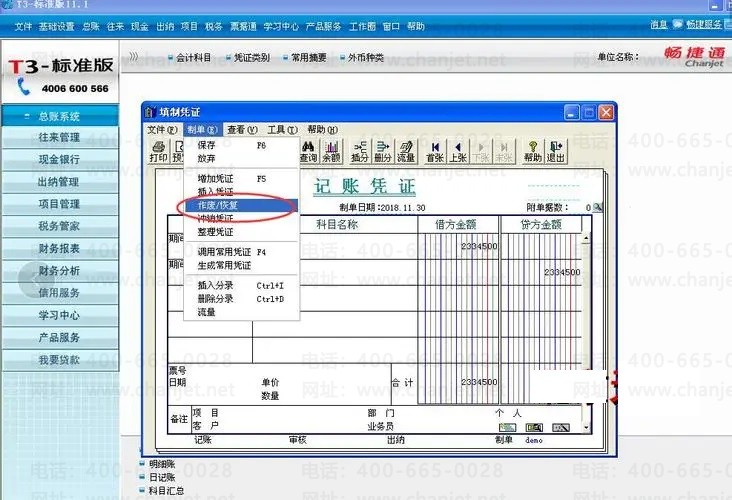The width and height of the screenshot is (732, 500).
Task: Click middle small icon under 个人
Action: 534,427
